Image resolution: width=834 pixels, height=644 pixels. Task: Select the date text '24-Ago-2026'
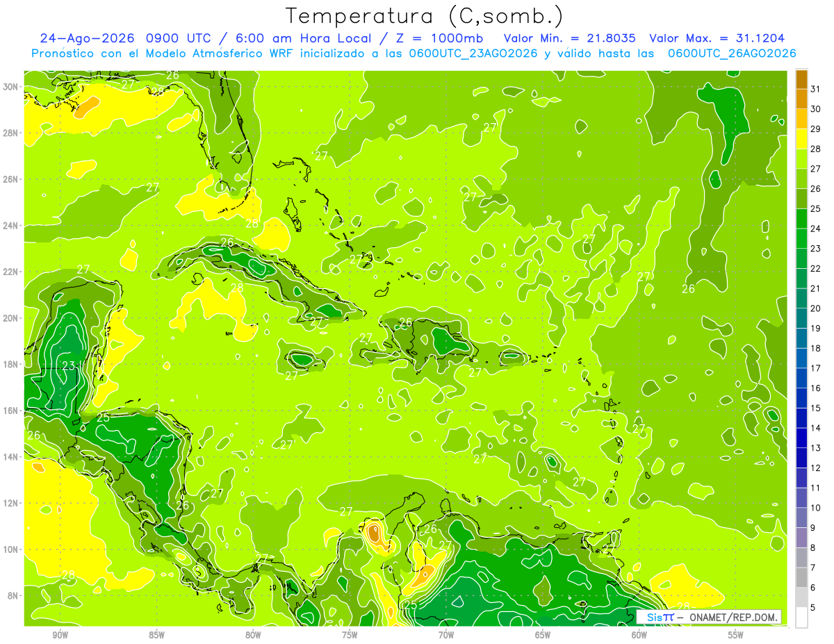(86, 38)
